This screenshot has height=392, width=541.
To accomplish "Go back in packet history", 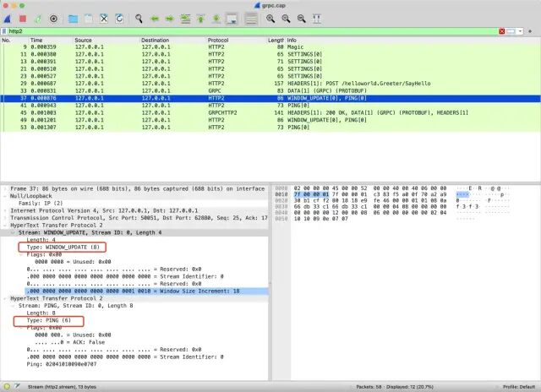I will [x=155, y=19].
